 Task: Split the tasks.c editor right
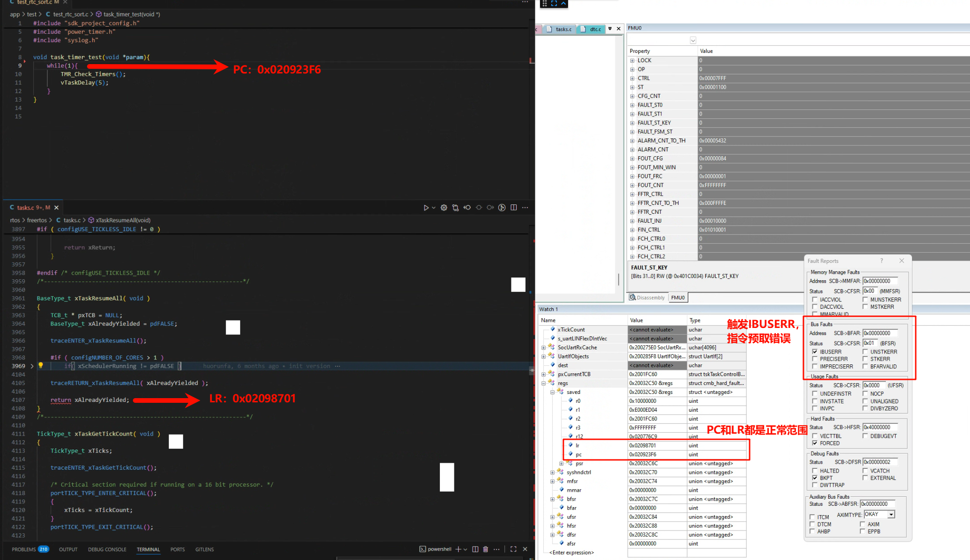tap(514, 208)
